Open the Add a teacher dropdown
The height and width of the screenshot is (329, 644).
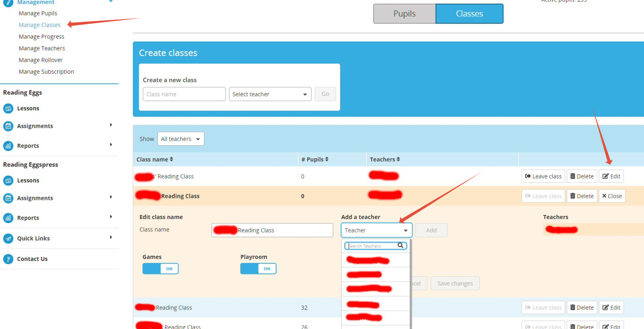click(x=376, y=230)
